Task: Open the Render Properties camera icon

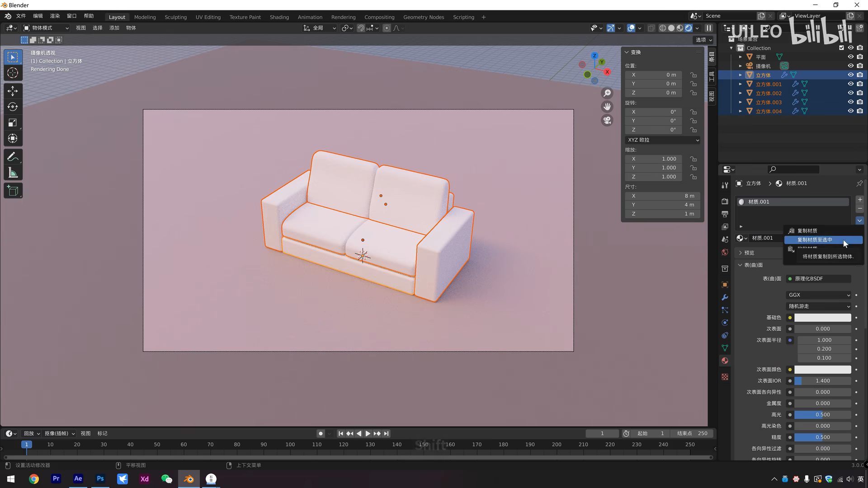Action: 725,201
